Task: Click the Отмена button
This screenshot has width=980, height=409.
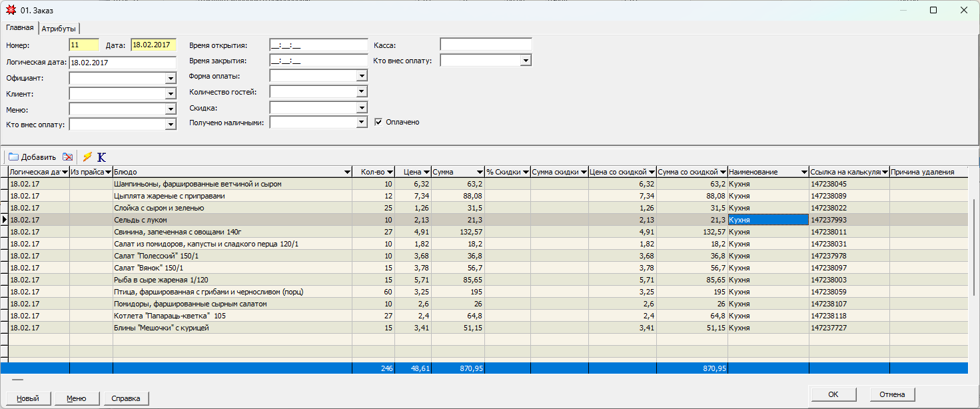Action: 892,394
